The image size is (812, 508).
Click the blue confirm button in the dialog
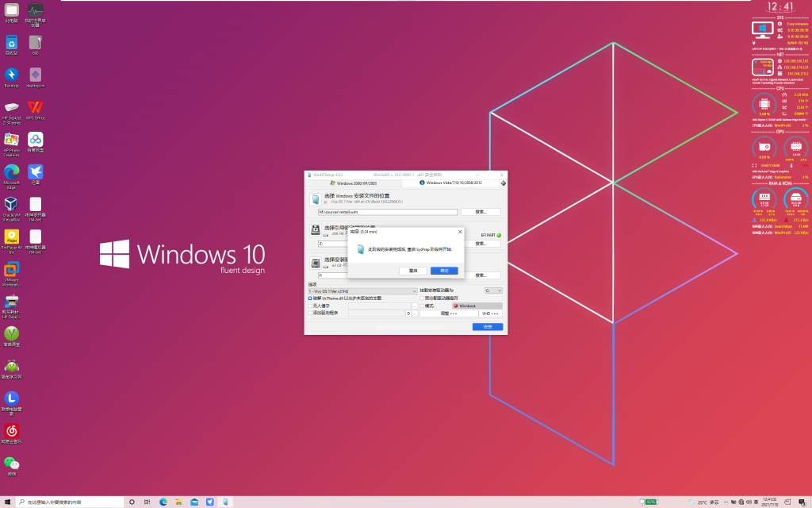tap(444, 271)
